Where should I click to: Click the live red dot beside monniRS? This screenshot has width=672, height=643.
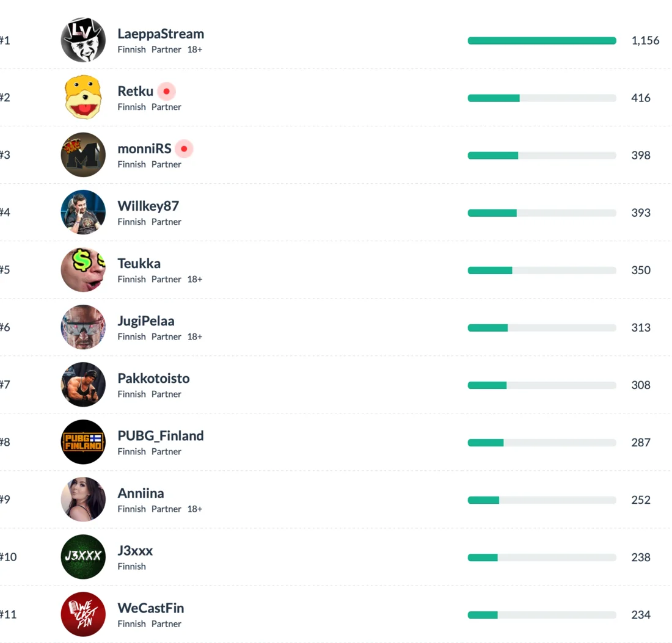tap(184, 149)
